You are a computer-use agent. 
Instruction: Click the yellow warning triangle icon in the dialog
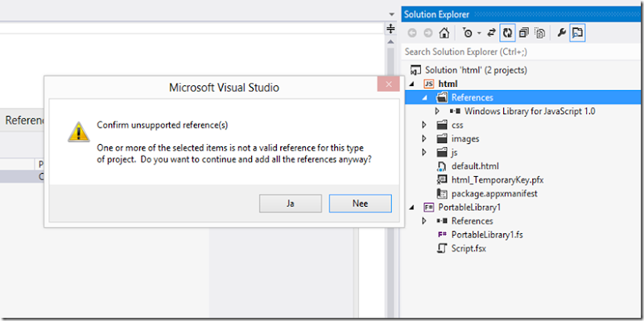[x=78, y=132]
